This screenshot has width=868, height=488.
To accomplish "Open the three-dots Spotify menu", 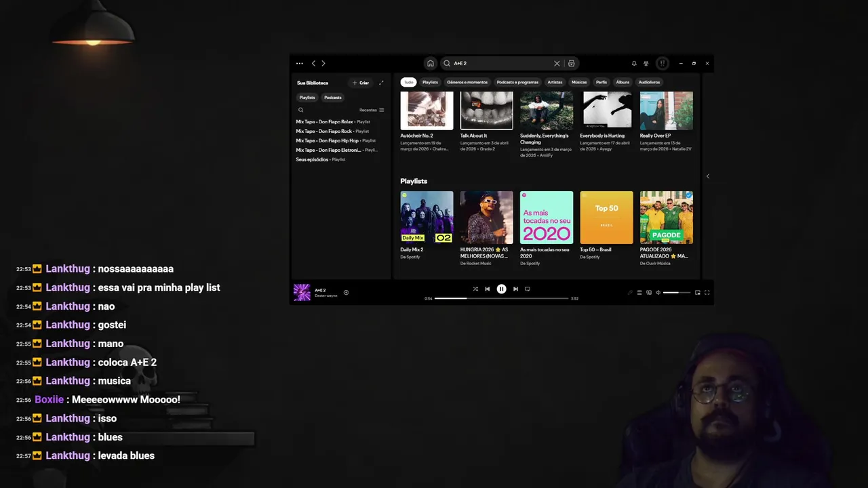I will (x=300, y=63).
